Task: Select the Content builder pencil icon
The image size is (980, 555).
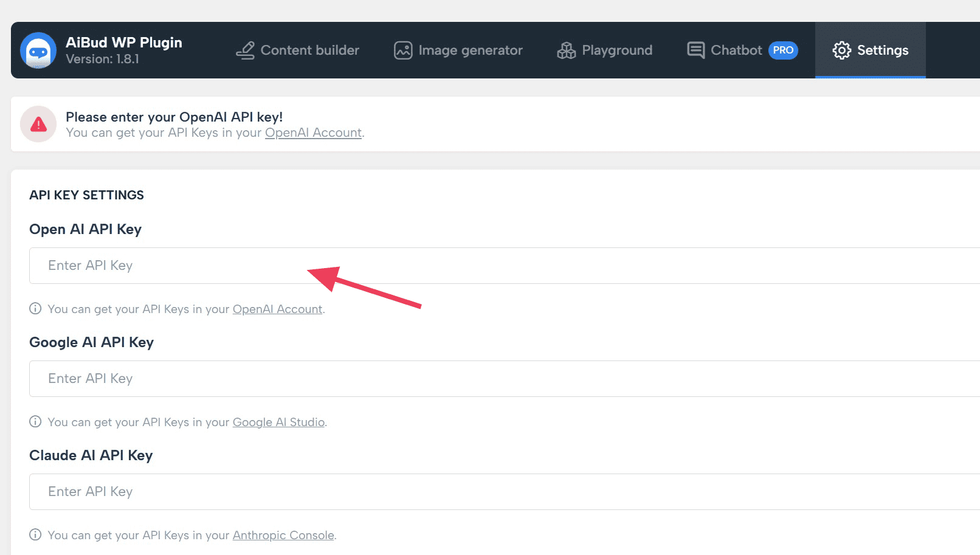Action: pos(246,50)
